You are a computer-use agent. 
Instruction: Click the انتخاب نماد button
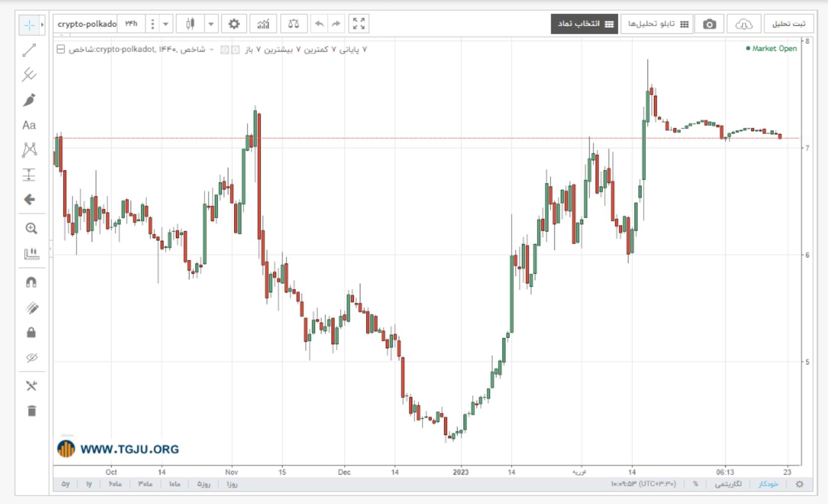click(x=585, y=24)
